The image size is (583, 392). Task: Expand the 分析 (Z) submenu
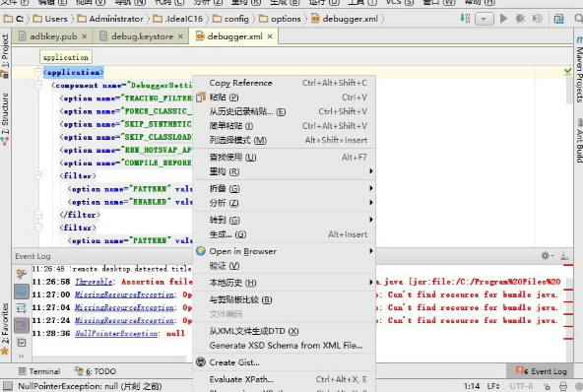284,203
